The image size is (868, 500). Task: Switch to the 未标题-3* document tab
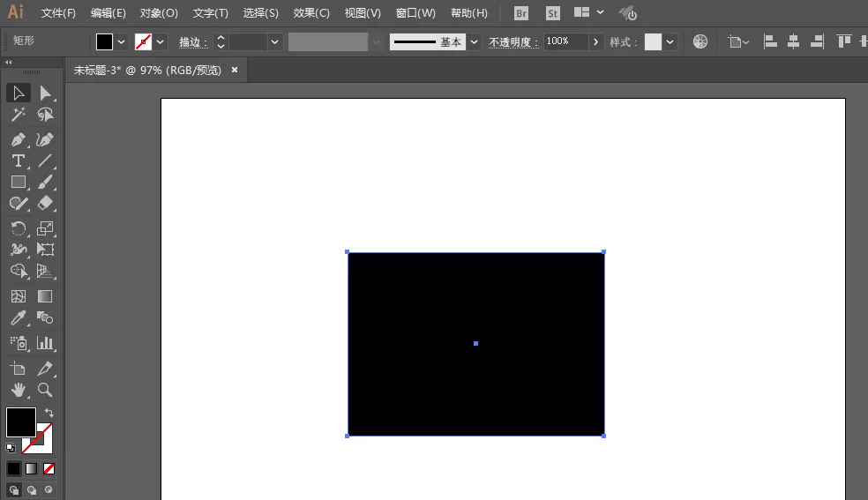click(147, 71)
